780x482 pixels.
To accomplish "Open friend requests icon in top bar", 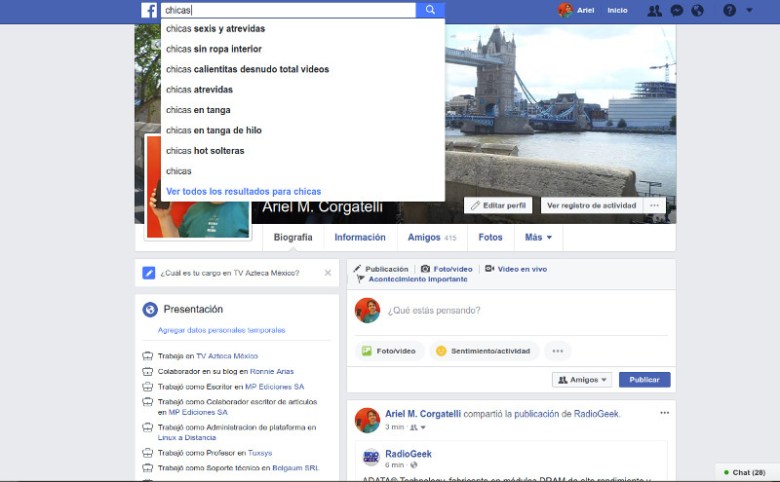I will click(x=654, y=10).
